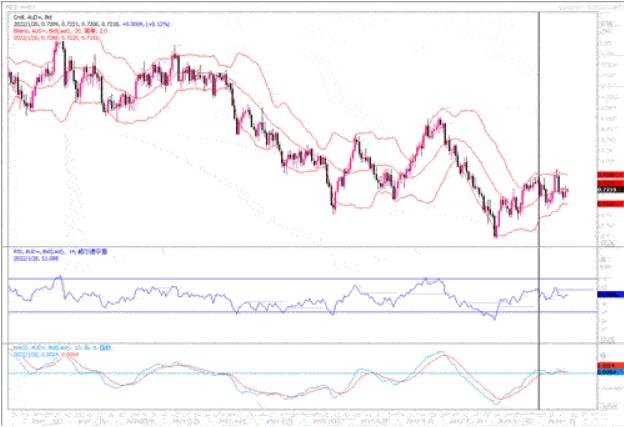Screen dimensions: 624x427
Task: Click the blue RSI value tag on right axis
Action: tap(605, 294)
